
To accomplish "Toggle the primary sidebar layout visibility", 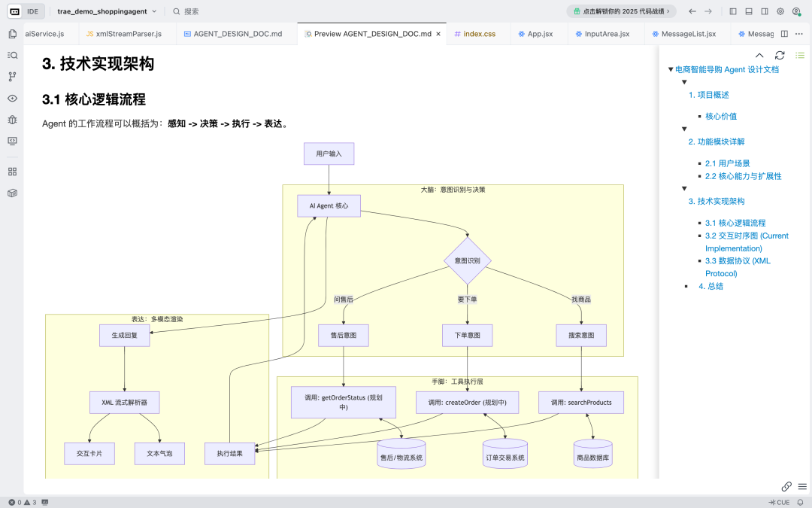I will (x=733, y=12).
